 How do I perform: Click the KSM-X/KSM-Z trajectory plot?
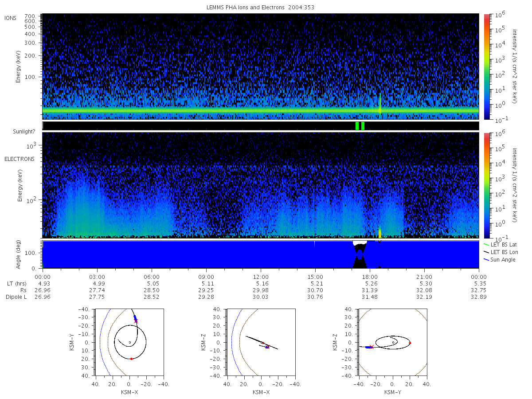tap(261, 342)
